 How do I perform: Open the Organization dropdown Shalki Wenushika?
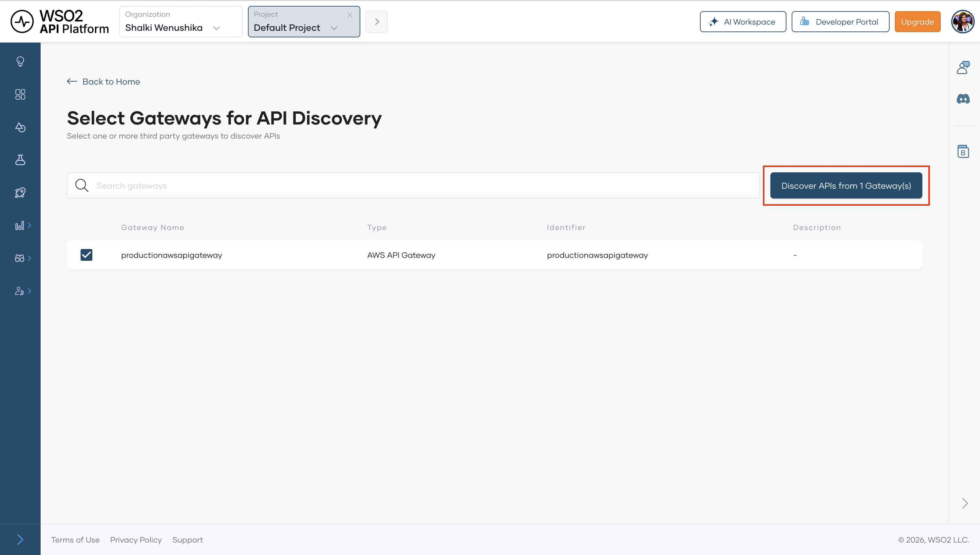[180, 22]
